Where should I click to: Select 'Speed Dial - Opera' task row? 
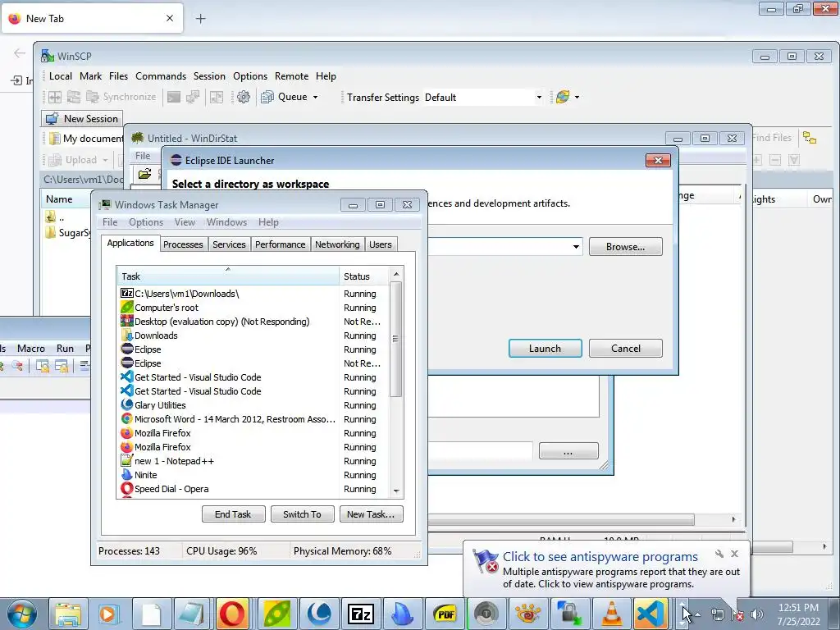click(x=253, y=489)
